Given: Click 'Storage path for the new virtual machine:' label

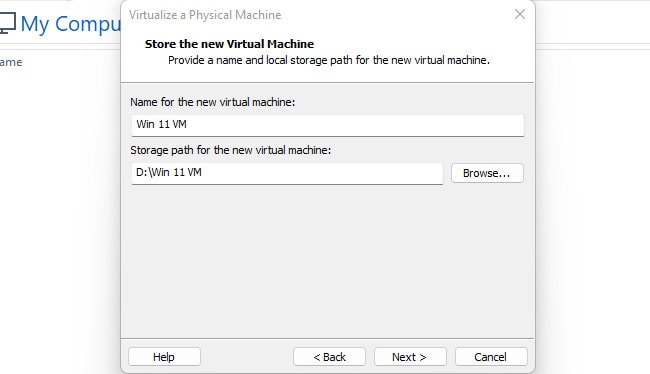Looking at the screenshot, I should (x=230, y=150).
